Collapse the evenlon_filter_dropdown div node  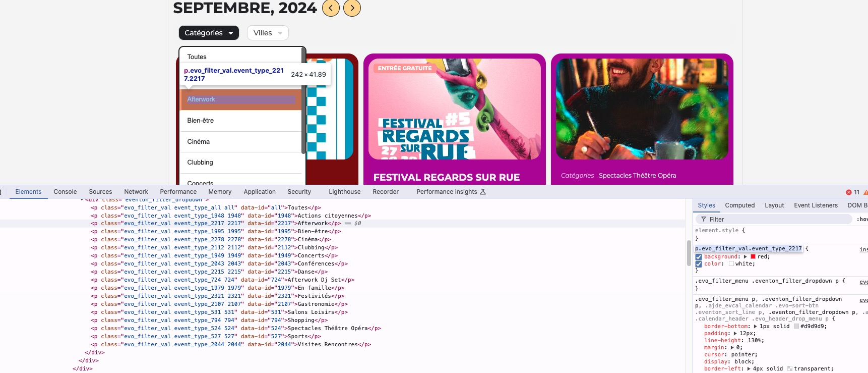pyautogui.click(x=82, y=200)
